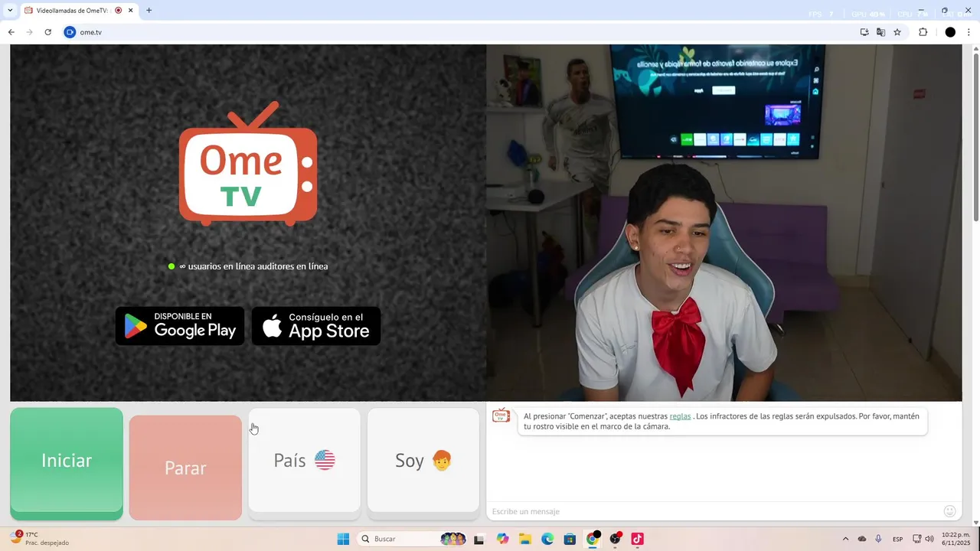Bookmark this page with the star
This screenshot has height=551, width=980.
click(x=897, y=32)
